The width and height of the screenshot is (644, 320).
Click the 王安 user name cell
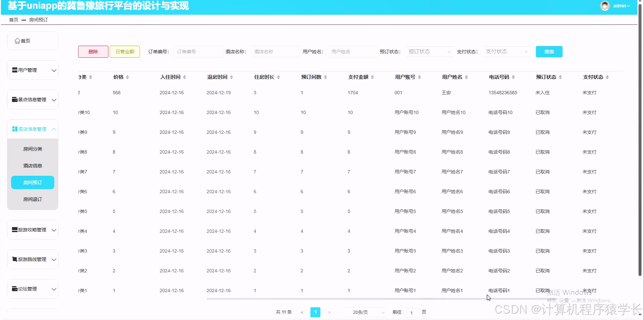446,93
